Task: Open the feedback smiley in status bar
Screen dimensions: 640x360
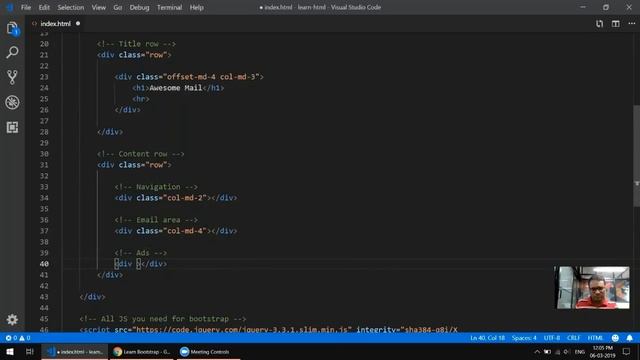Action: click(x=615, y=338)
